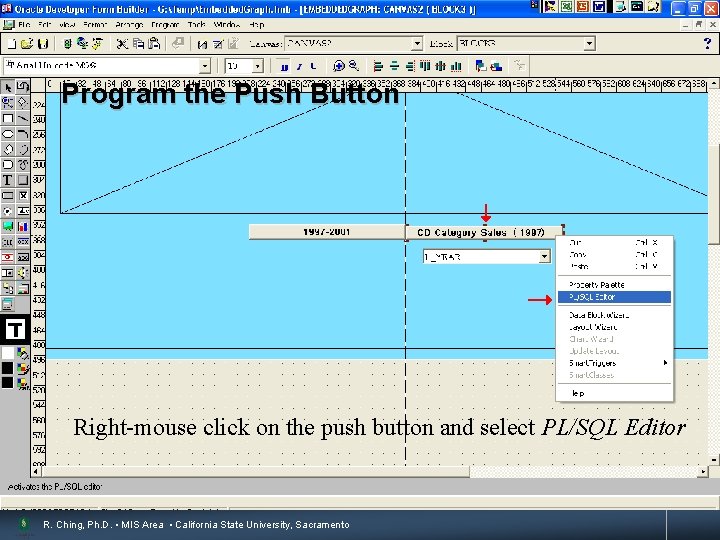Choose PL/SQL Editor from the context menu
The image size is (720, 540).
(614, 297)
